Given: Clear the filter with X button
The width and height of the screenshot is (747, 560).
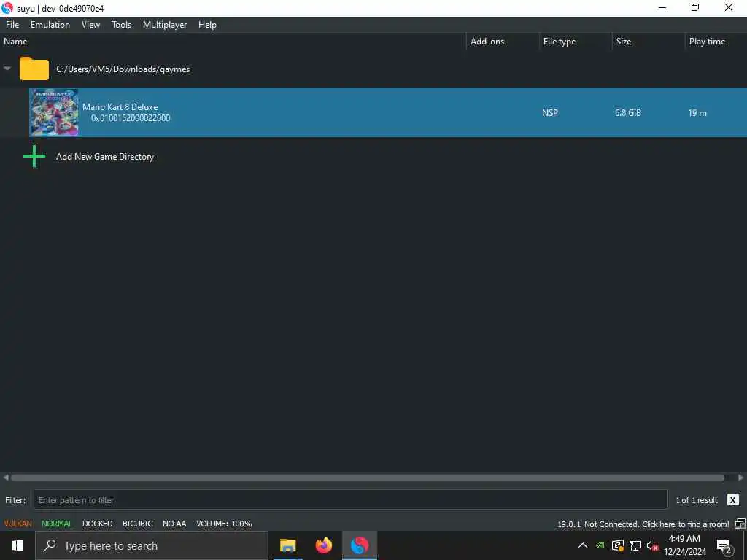Looking at the screenshot, I should click(x=732, y=500).
